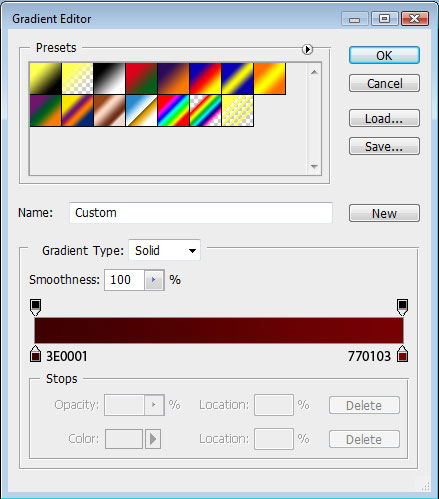The image size is (439, 499).
Task: Select the yellow-violet-orange-blue gradient preset
Action: click(x=78, y=111)
